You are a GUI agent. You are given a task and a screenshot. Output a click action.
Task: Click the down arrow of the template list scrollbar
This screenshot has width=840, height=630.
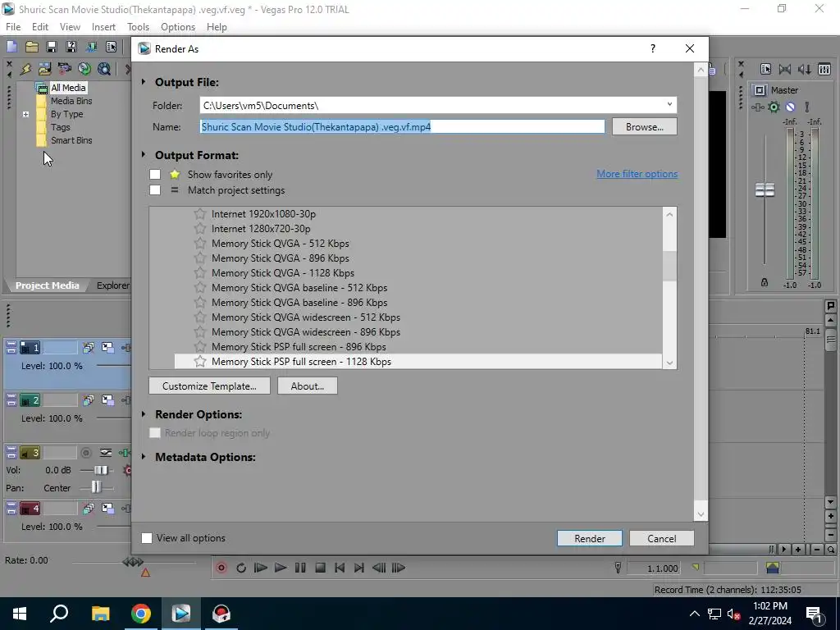(x=669, y=363)
